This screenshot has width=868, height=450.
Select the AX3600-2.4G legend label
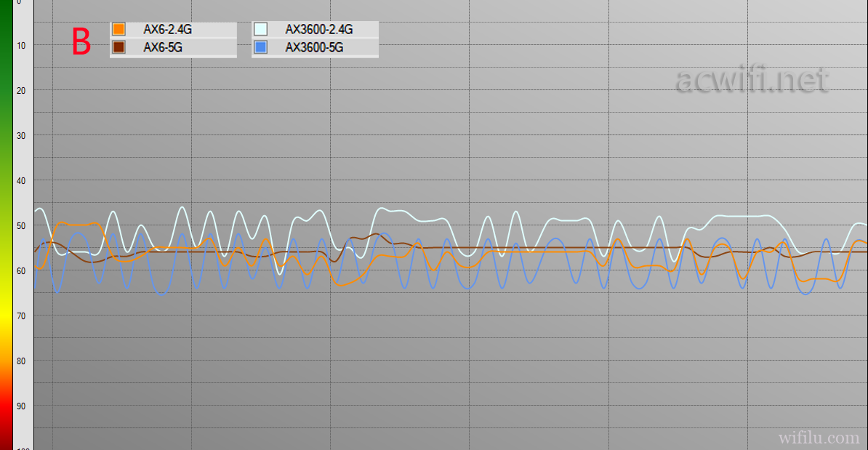tap(319, 29)
